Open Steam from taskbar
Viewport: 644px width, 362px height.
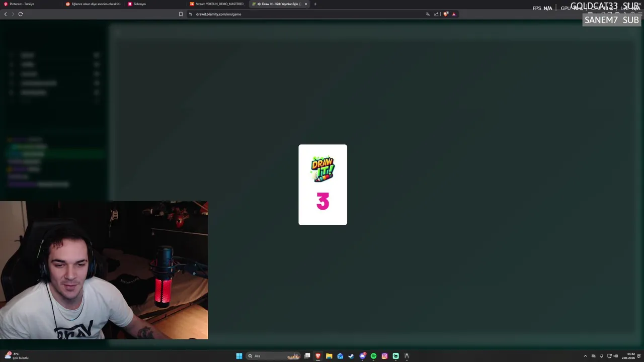(x=351, y=356)
